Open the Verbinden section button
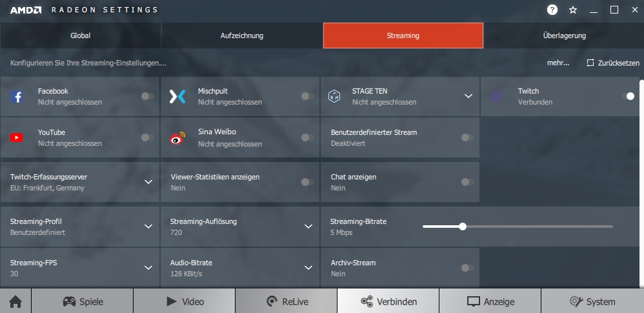The image size is (644, 313). [x=388, y=301]
